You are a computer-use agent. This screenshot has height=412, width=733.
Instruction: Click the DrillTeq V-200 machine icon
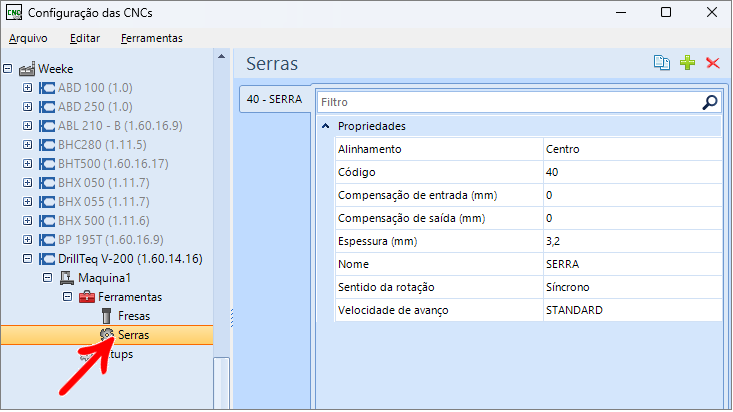[47, 259]
